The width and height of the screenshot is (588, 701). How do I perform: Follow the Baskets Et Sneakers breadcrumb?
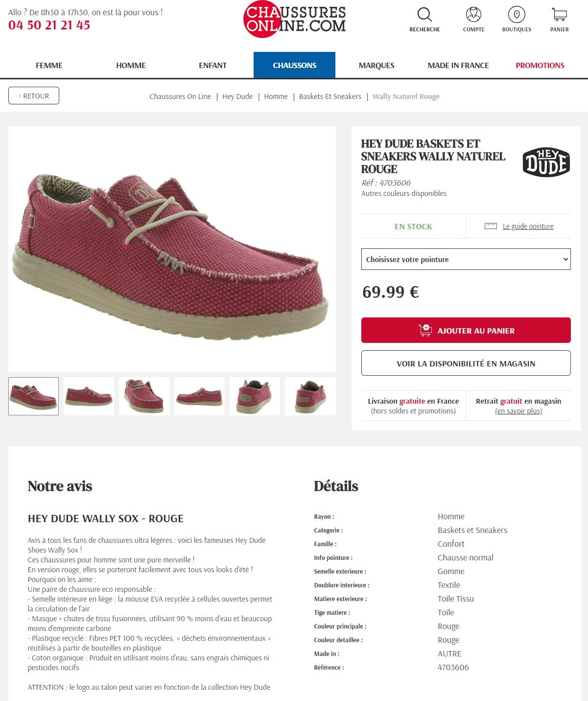330,97
